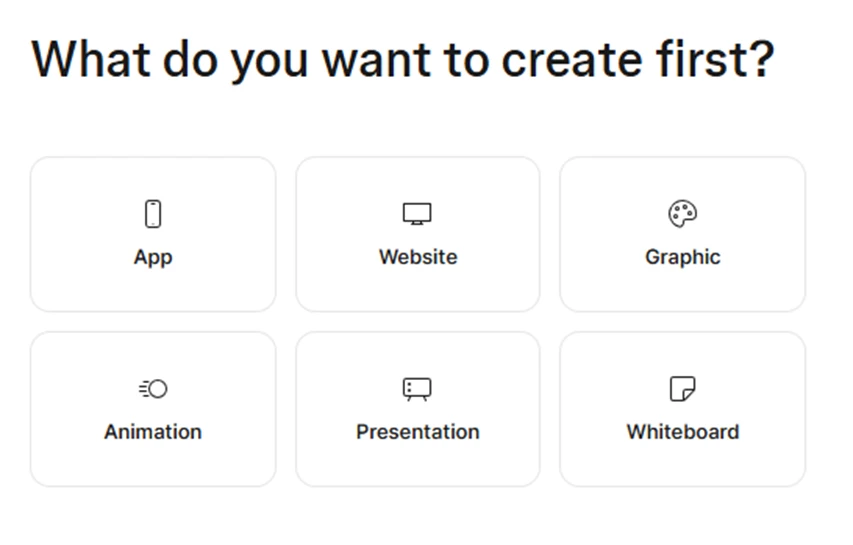
Task: Pick the Animation creation card
Action: point(153,410)
